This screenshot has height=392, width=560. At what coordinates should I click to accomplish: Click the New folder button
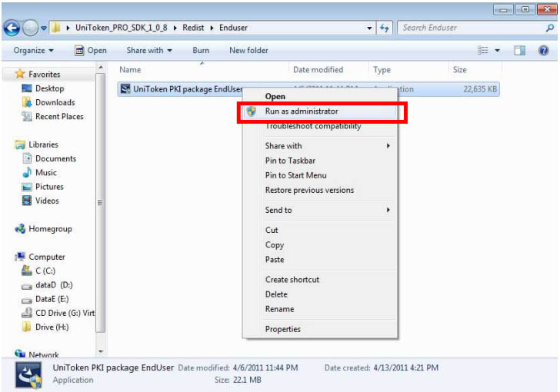pos(248,50)
